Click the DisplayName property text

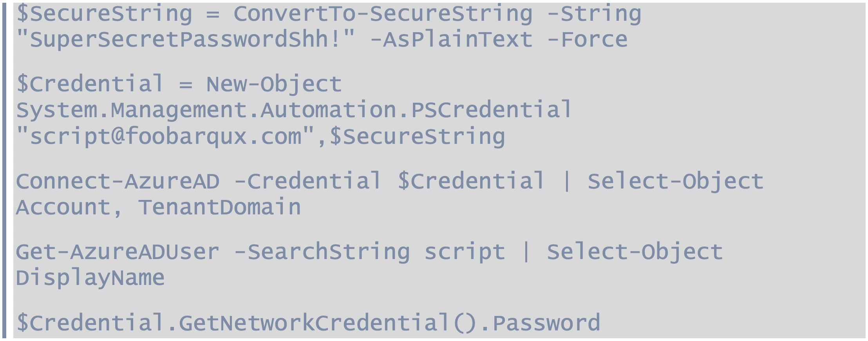coord(90,278)
